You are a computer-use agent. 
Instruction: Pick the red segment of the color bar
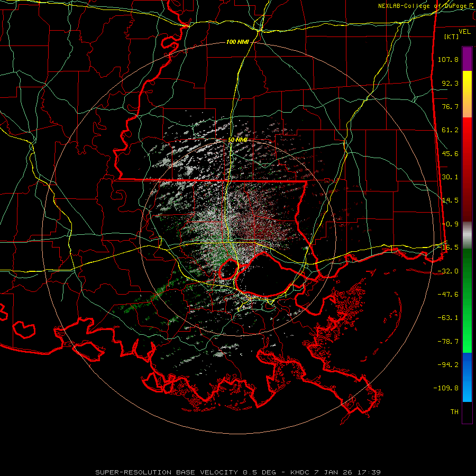(467, 169)
